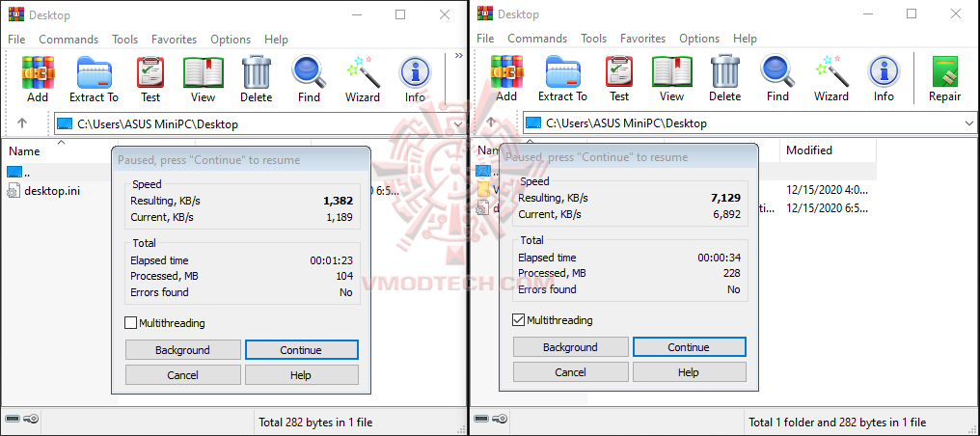Image resolution: width=980 pixels, height=436 pixels.
Task: Click Test icon in right WinRAR window
Action: pos(618,71)
